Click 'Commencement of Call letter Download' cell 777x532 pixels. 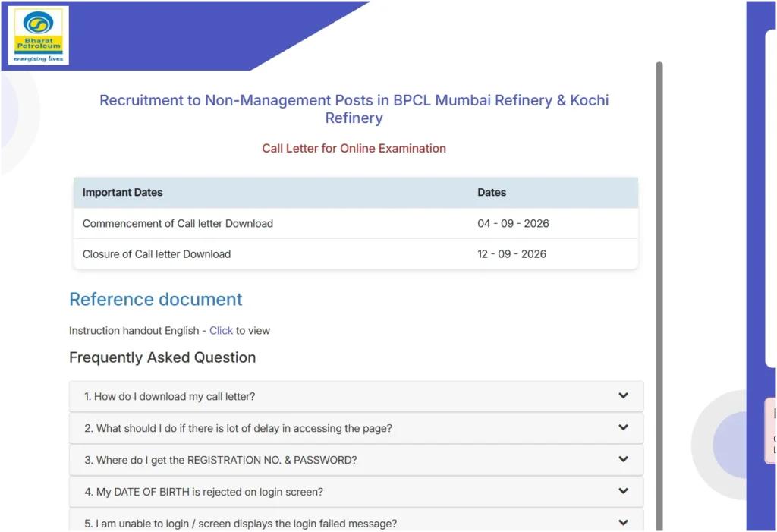click(178, 224)
